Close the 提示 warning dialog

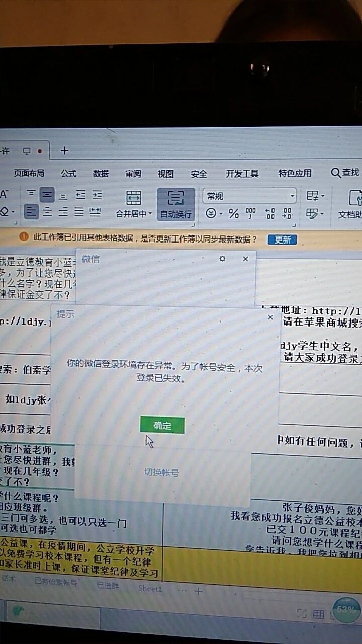pos(270,317)
